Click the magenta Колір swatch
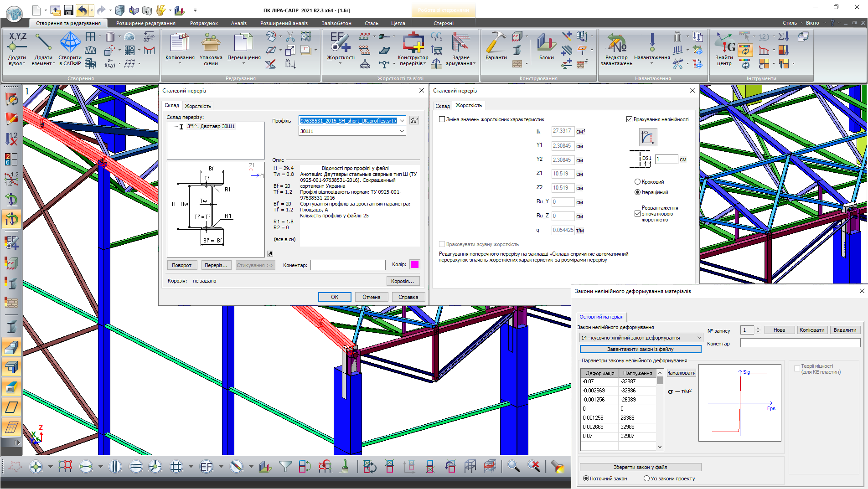 415,264
